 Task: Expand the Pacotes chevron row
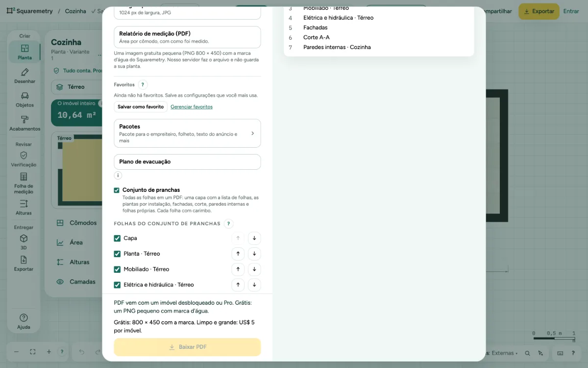point(187,133)
